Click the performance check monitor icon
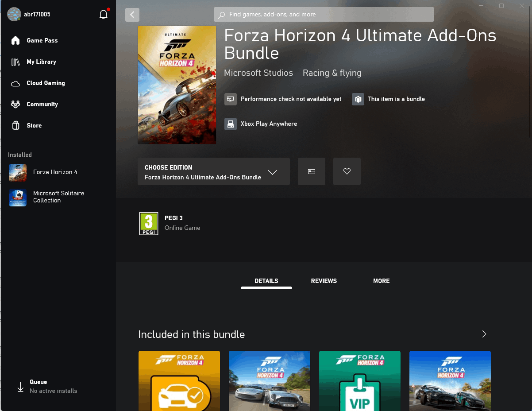The width and height of the screenshot is (532, 411). click(x=230, y=99)
